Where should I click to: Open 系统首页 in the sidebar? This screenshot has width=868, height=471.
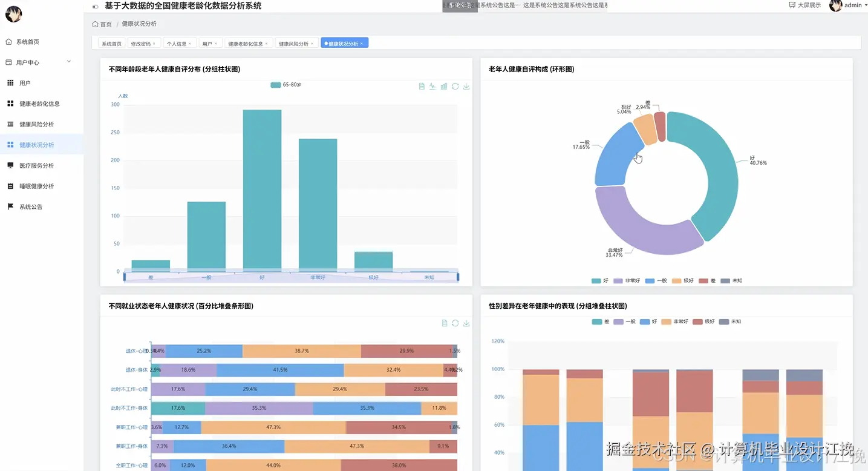point(42,42)
